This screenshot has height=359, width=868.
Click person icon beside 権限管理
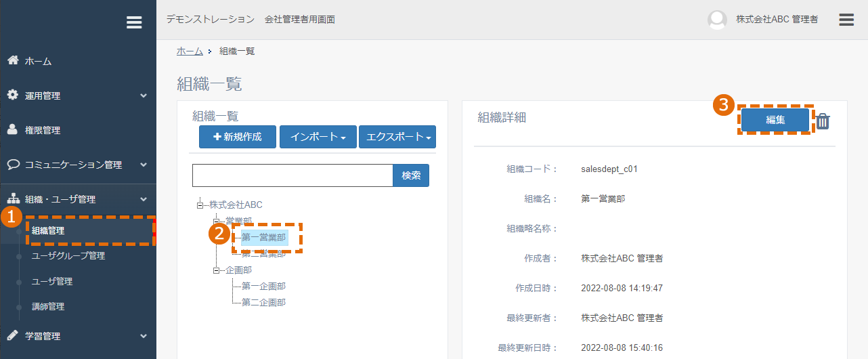coord(12,129)
